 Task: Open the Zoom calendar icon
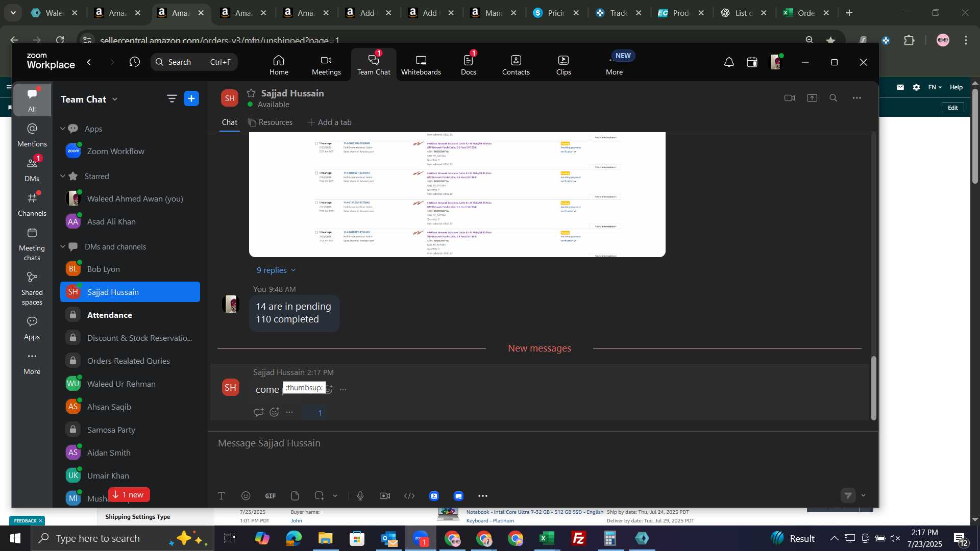point(752,62)
